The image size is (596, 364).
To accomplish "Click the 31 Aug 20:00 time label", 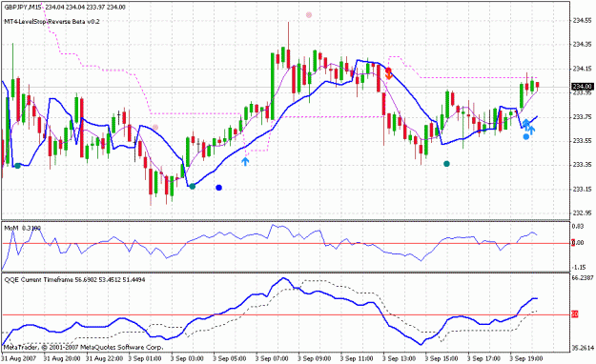I will [x=62, y=358].
